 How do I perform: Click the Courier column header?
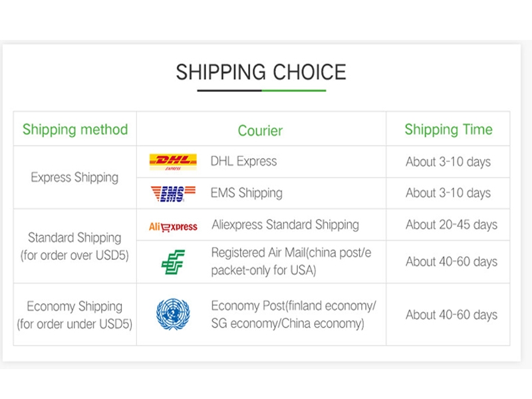tap(260, 130)
